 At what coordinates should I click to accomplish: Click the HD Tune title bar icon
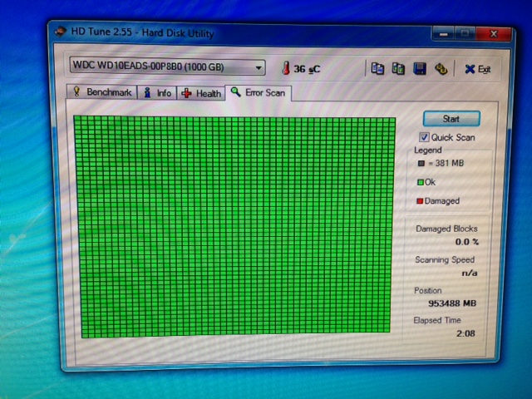(61, 32)
